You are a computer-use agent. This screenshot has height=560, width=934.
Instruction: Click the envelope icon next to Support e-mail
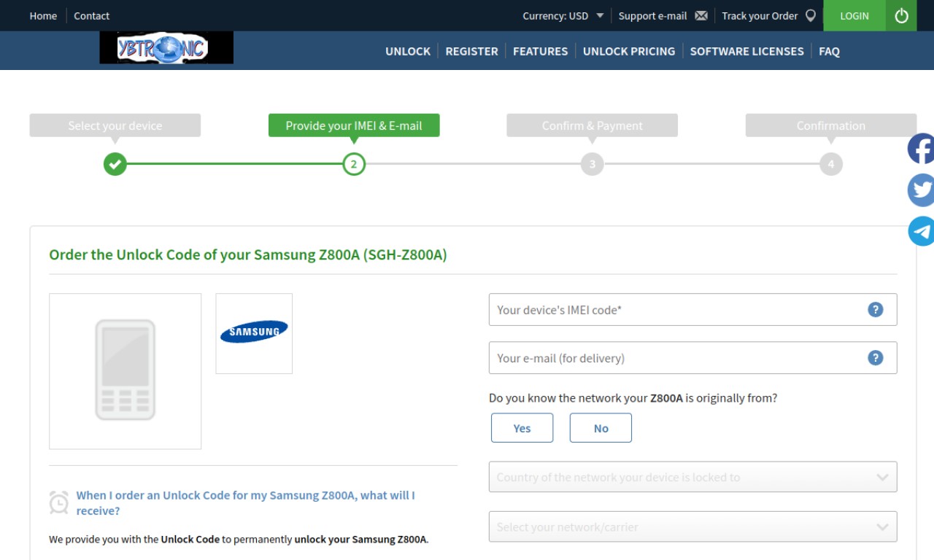click(701, 15)
